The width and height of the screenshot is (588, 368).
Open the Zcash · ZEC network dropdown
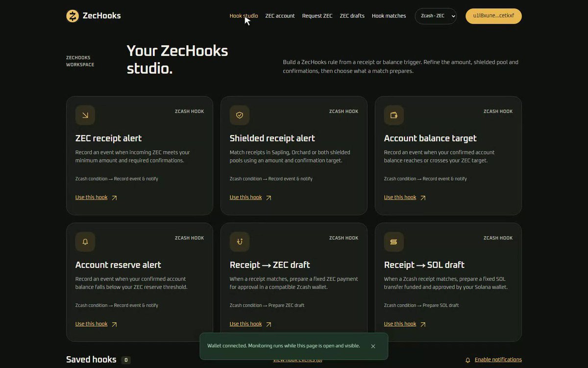(x=436, y=16)
